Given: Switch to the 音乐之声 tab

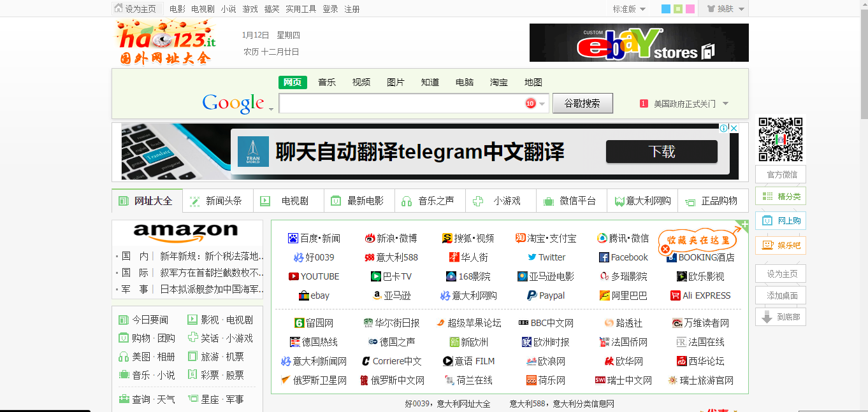Looking at the screenshot, I should tap(430, 201).
